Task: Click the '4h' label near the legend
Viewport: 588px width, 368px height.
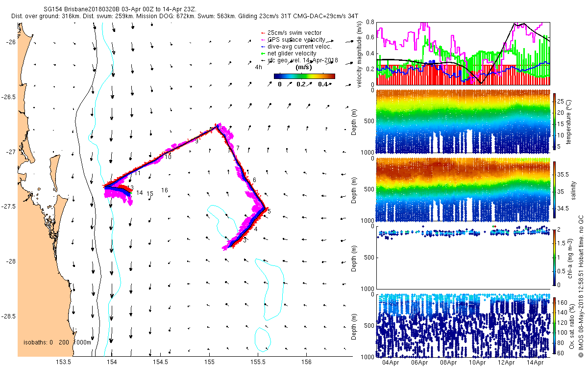Action: pos(258,67)
